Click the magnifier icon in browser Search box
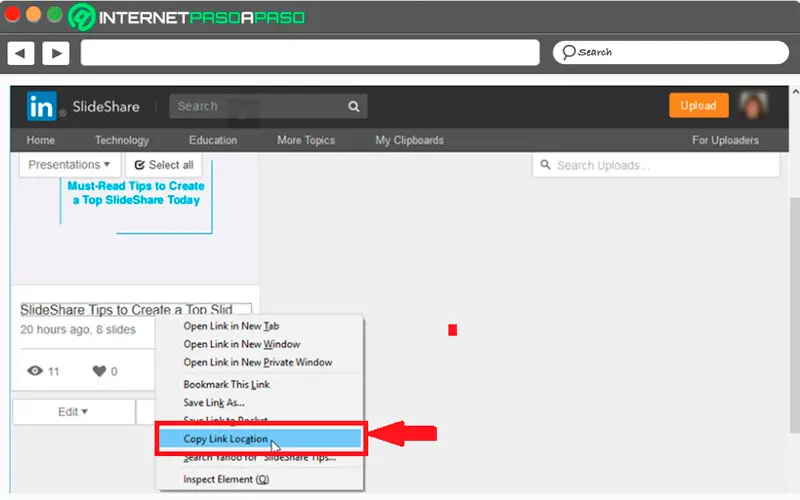Screen dimensions: 800x500 point(568,52)
